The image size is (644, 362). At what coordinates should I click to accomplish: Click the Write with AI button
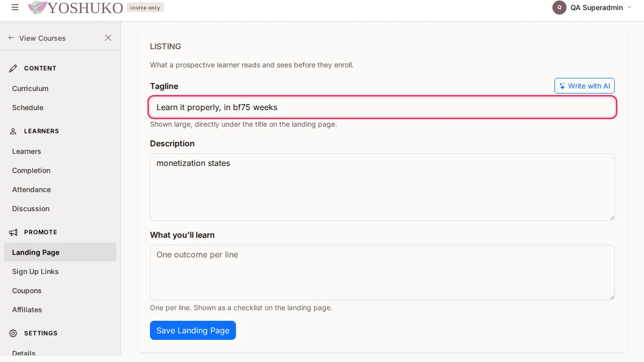(585, 86)
